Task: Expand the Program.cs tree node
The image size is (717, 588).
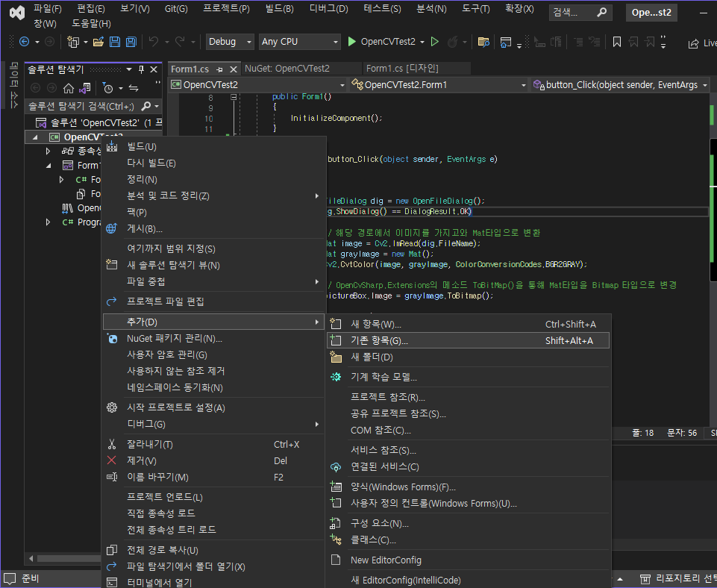Action: pyautogui.click(x=48, y=222)
